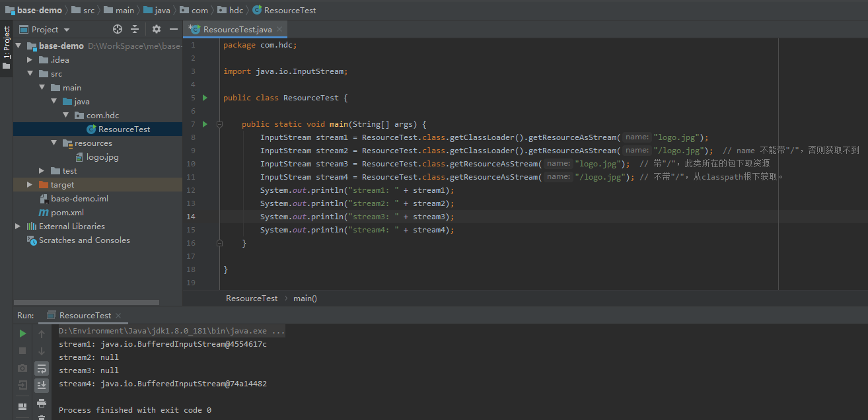Click the logo.jpg image file icon
868x420 pixels.
click(x=79, y=157)
